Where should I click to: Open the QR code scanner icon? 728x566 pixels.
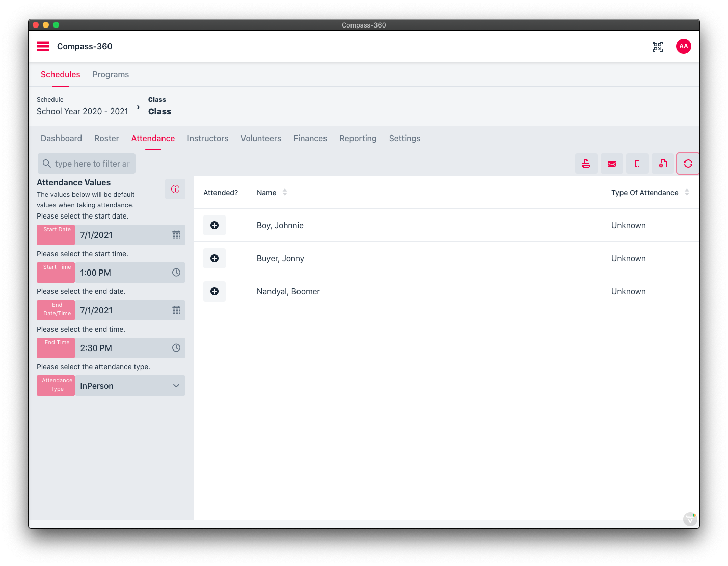click(x=658, y=46)
